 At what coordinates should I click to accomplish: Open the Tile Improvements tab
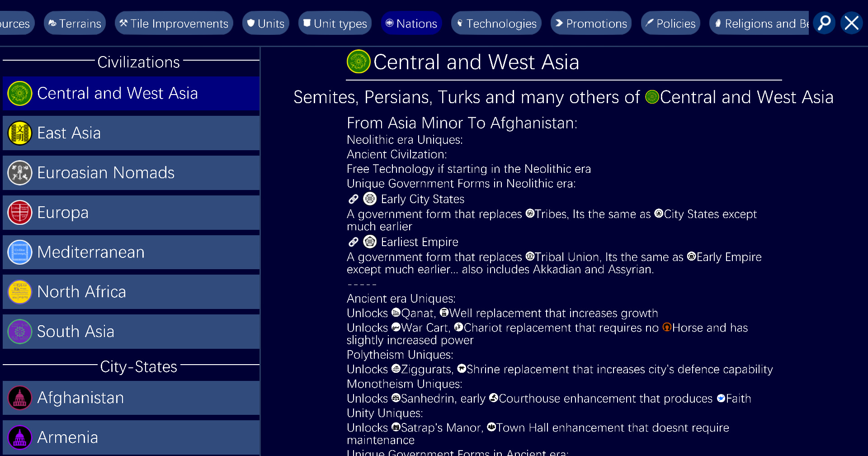[x=174, y=23]
